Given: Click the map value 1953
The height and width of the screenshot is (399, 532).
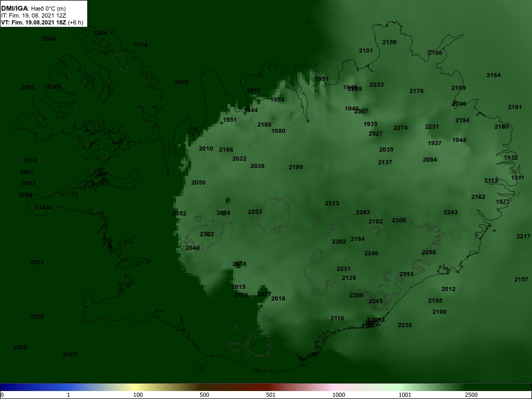Looking at the screenshot, I should 277,100.
